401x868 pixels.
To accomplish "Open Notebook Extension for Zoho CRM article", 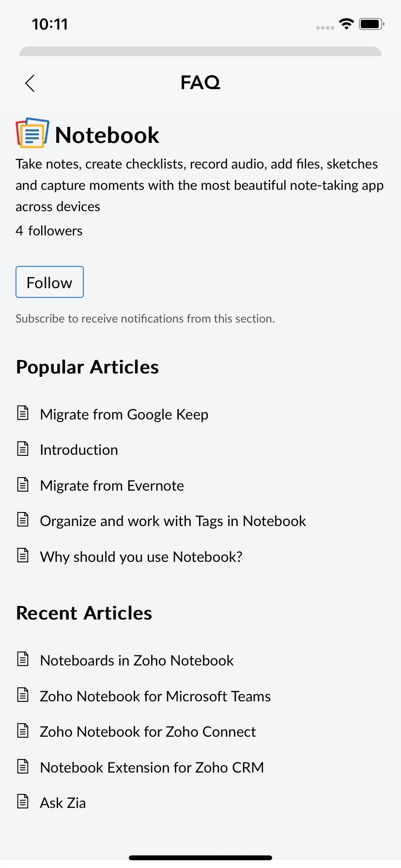I will pos(152,768).
